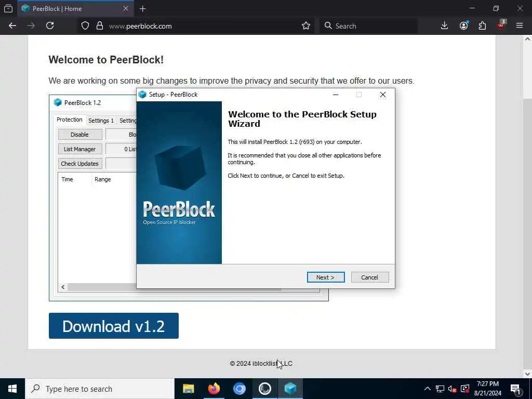532x399 pixels.
Task: Cancel the PeerBlock Setup wizard
Action: [370, 277]
